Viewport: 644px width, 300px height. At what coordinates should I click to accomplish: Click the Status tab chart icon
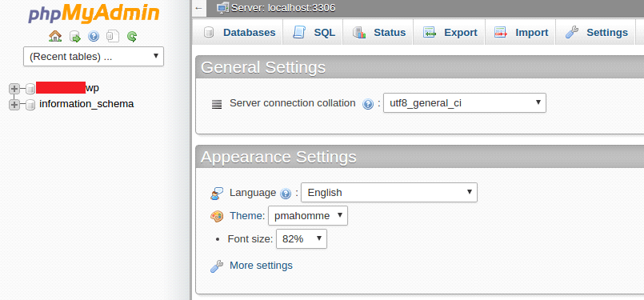[359, 33]
